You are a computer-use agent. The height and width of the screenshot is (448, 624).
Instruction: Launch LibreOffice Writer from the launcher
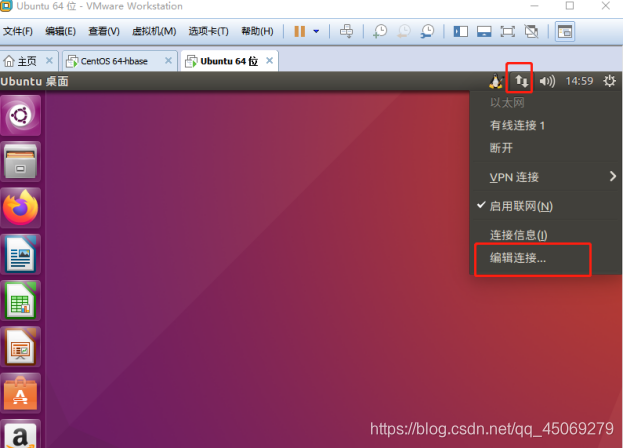tap(20, 255)
